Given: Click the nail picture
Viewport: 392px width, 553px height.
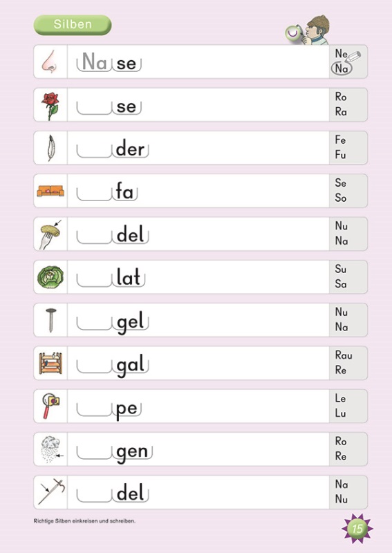Looking at the screenshot, I should point(50,320).
